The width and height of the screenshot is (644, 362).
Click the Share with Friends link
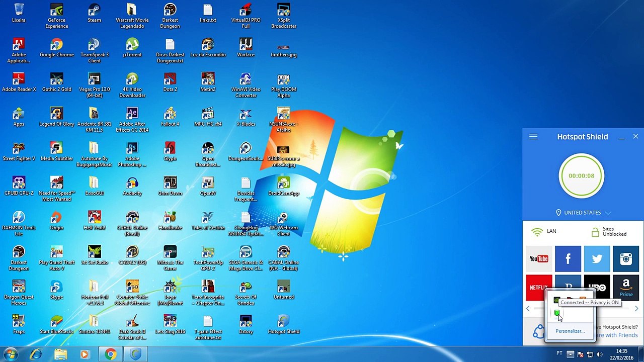click(617, 335)
